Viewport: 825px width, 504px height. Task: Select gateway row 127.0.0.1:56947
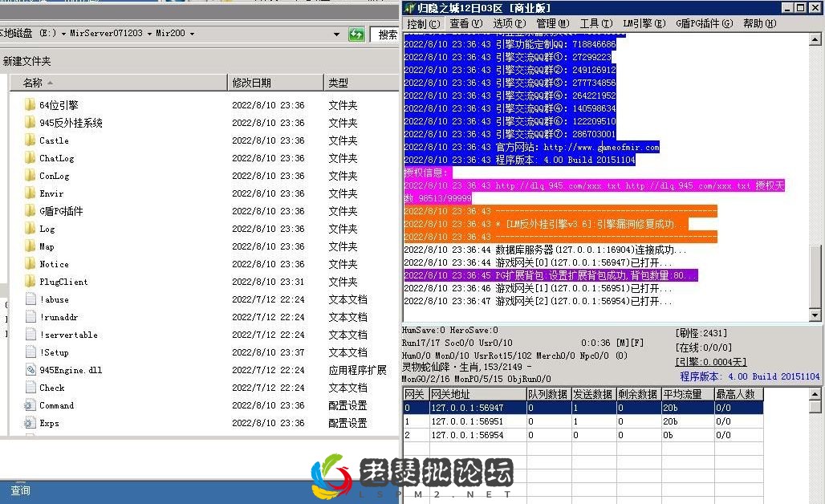click(583, 408)
